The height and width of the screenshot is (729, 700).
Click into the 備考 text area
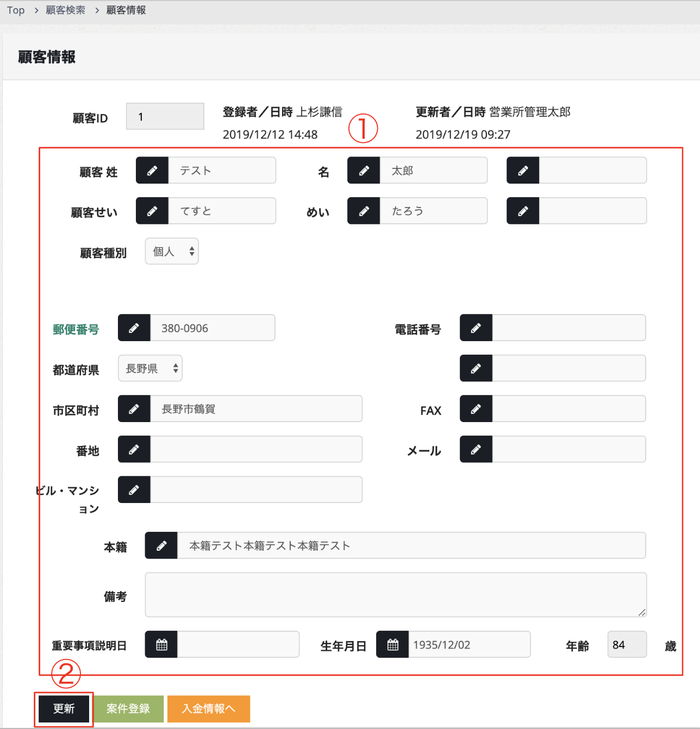[x=395, y=595]
